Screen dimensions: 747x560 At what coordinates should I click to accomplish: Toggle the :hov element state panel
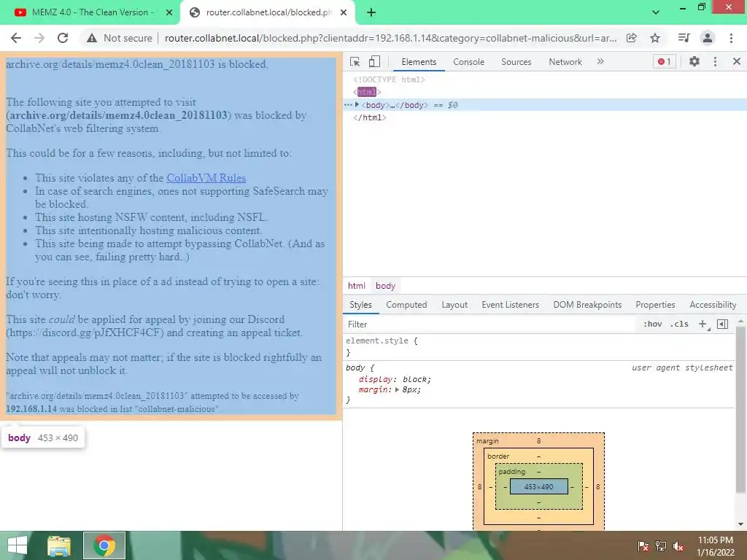pyautogui.click(x=652, y=324)
